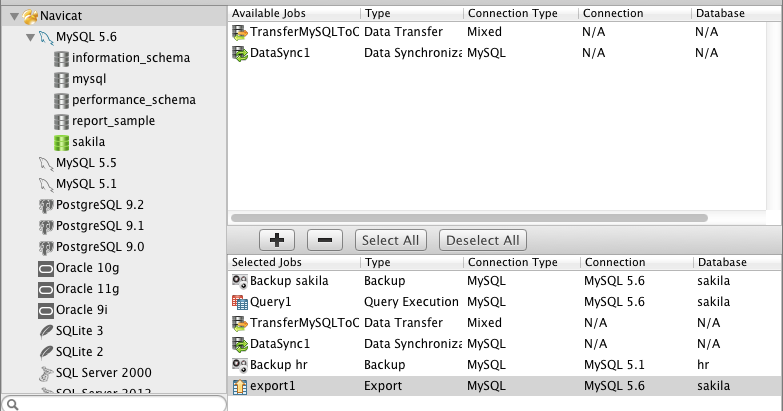Click the Oracle 11g connection icon
Screen dimensions: 783x411
click(x=46, y=290)
